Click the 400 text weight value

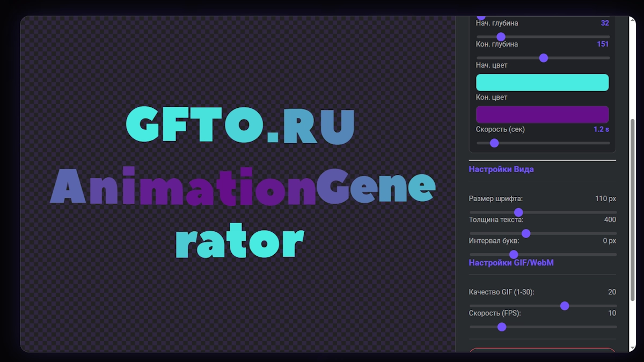click(x=610, y=219)
